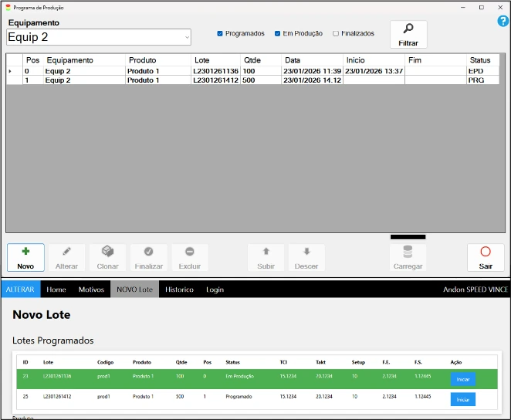Click the Data column header
Screen dimensions: 511x420
click(312, 60)
